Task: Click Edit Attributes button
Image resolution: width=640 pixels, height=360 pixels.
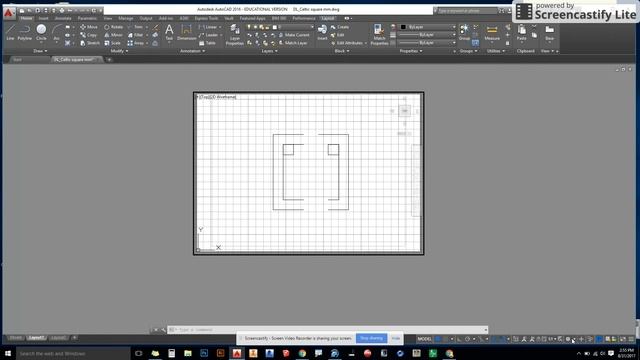Action: 347,43
